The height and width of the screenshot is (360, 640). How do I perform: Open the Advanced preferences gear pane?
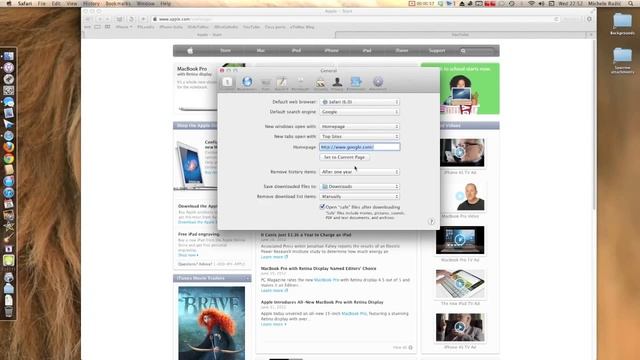[378, 83]
